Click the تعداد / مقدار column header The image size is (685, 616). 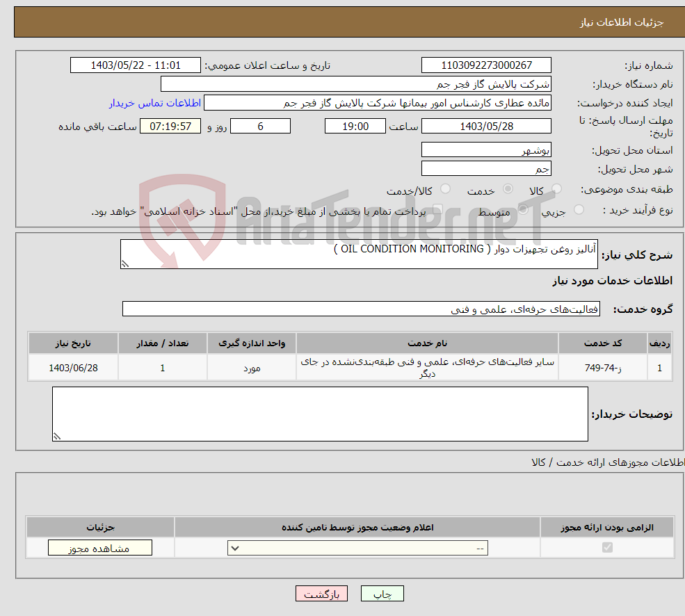(163, 343)
